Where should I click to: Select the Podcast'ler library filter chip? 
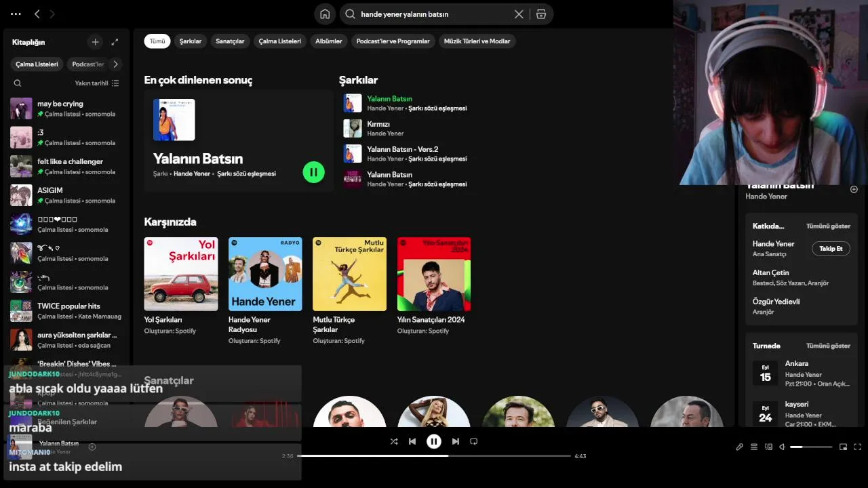[88, 64]
